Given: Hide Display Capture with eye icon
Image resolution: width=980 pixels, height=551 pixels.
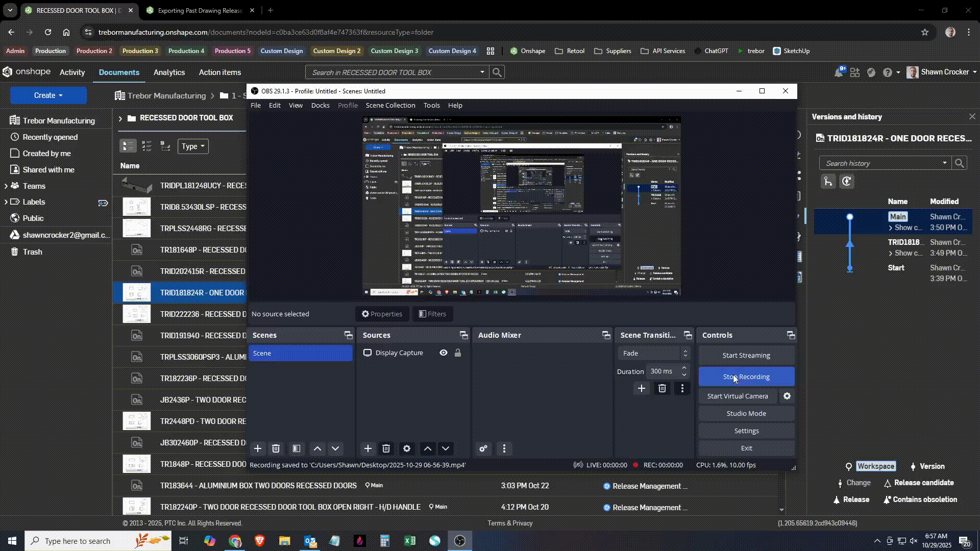Looking at the screenshot, I should tap(444, 353).
